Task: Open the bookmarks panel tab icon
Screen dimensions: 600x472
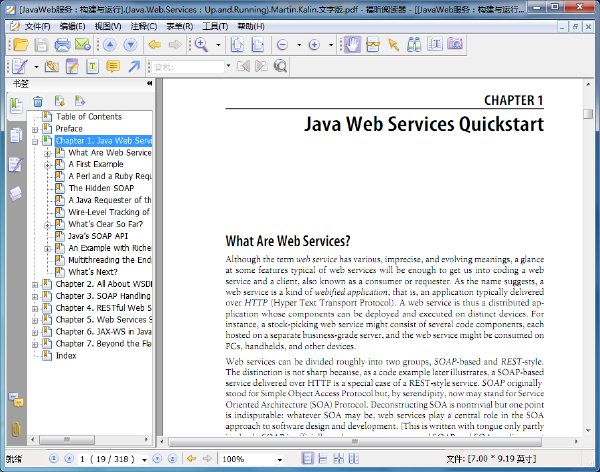Action: tap(16, 106)
